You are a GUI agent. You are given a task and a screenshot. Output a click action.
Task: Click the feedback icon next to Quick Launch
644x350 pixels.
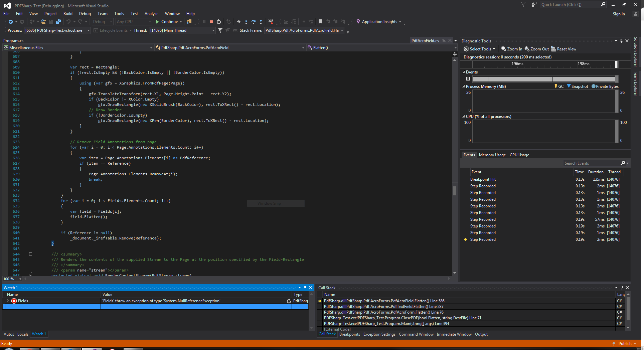[534, 5]
